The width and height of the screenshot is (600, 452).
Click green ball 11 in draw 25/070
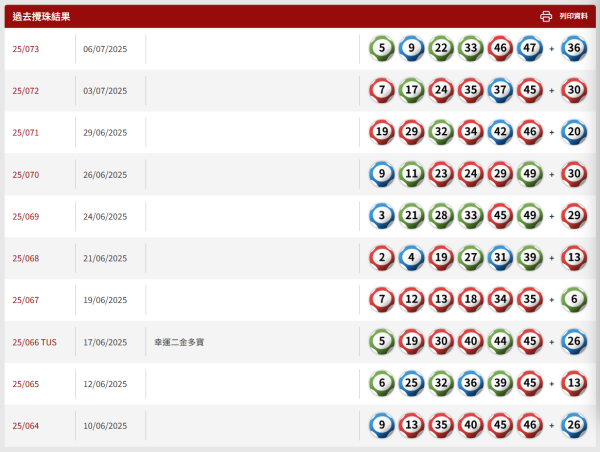coord(412,174)
